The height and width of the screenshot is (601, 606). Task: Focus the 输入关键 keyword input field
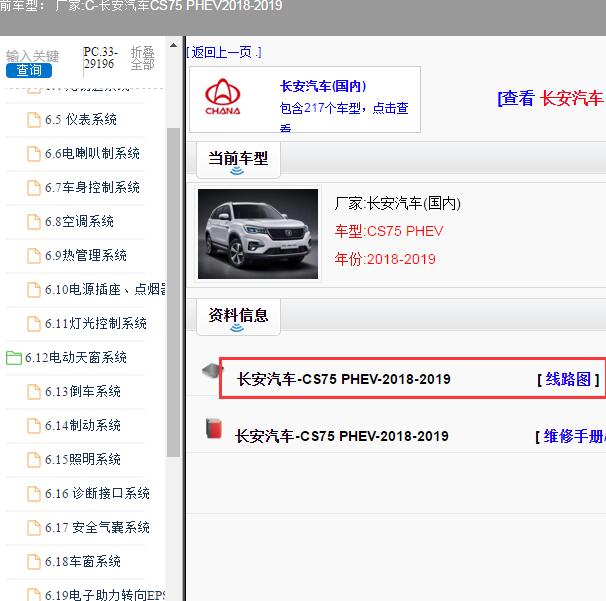(x=32, y=56)
